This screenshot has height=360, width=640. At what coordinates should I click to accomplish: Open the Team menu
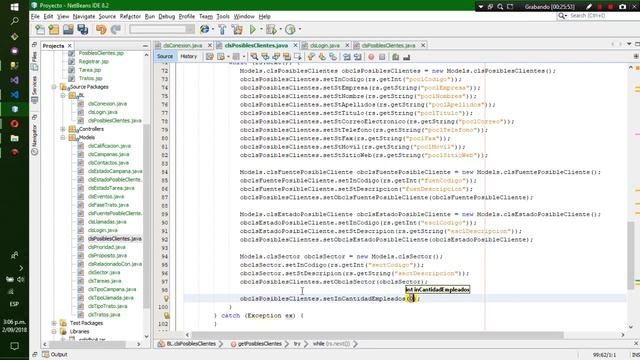[206, 16]
